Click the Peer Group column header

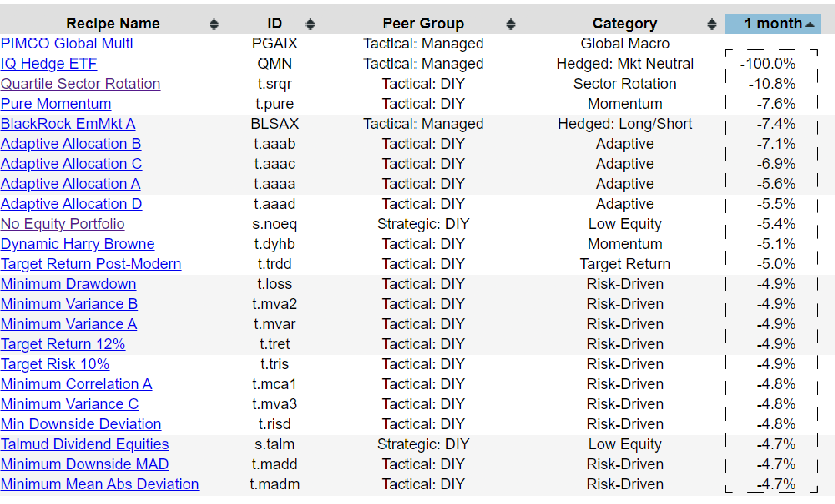[x=423, y=24]
